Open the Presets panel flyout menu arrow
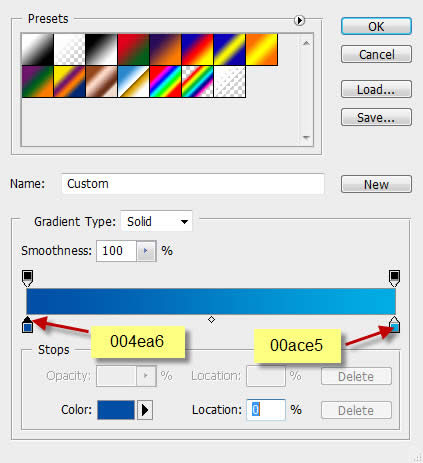Image resolution: width=423 pixels, height=463 pixels. pos(299,21)
